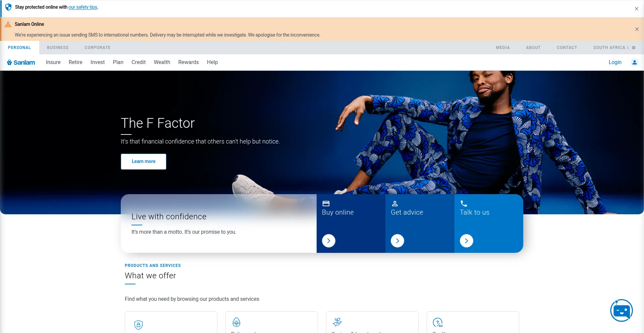Switch to the Business tab
This screenshot has width=644, height=333.
(58, 48)
